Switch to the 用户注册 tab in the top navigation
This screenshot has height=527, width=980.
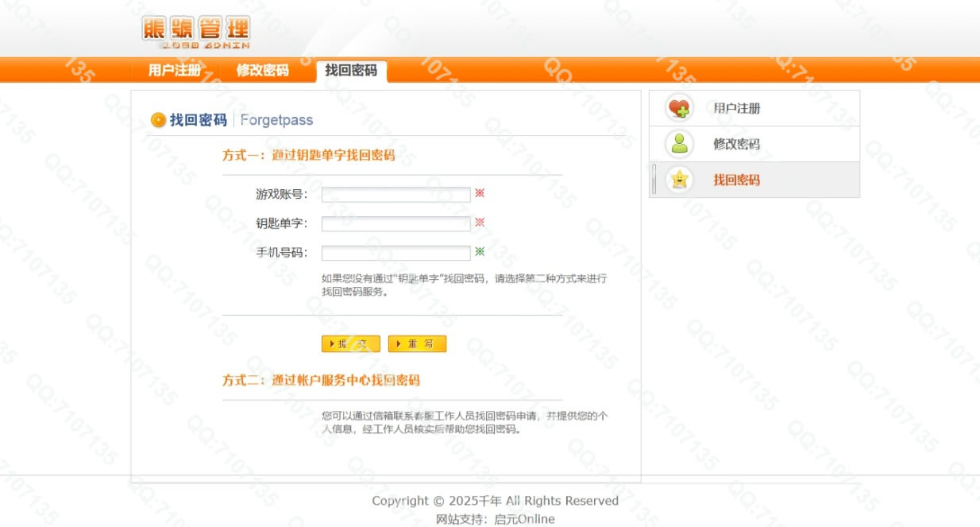tap(175, 70)
